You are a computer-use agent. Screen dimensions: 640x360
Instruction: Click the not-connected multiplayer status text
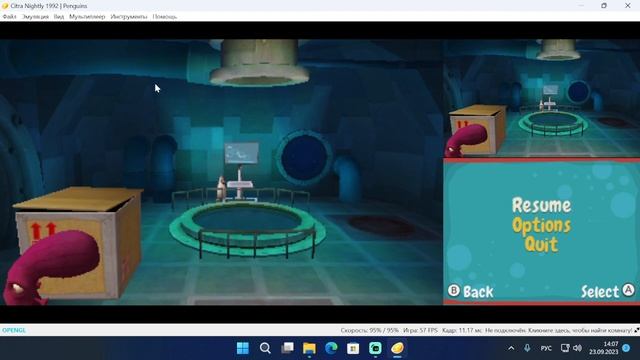[x=558, y=330]
